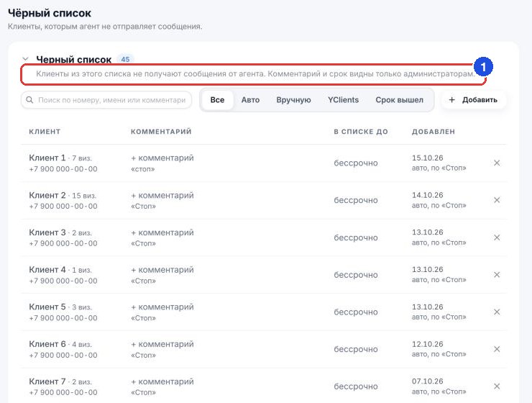Screen dimensions: 532x403
Task: Collapse the Черный список section chevron
Action: [x=25, y=59]
